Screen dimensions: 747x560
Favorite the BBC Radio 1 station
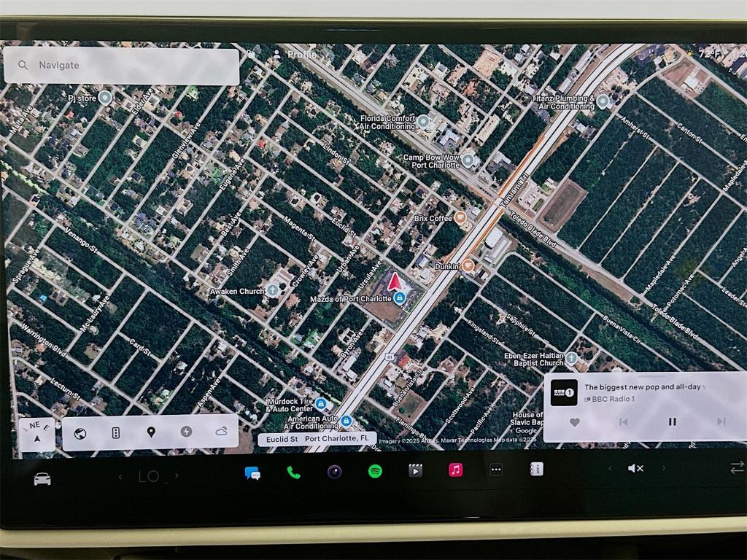tap(575, 422)
